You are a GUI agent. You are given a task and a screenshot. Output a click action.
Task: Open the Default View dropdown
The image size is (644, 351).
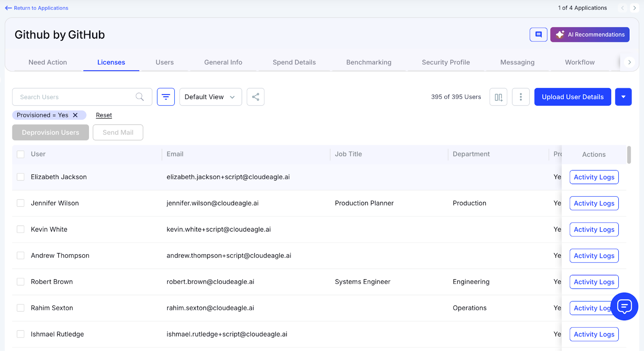211,97
